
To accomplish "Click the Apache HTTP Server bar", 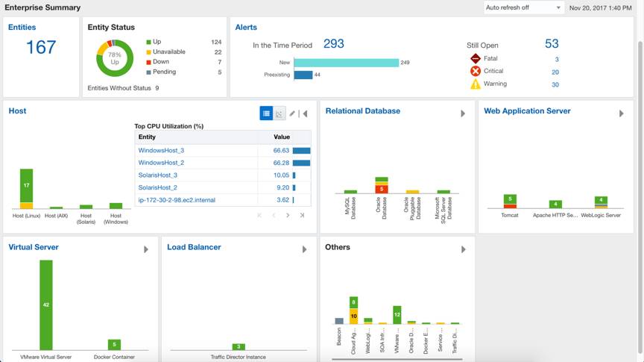I will tap(555, 204).
